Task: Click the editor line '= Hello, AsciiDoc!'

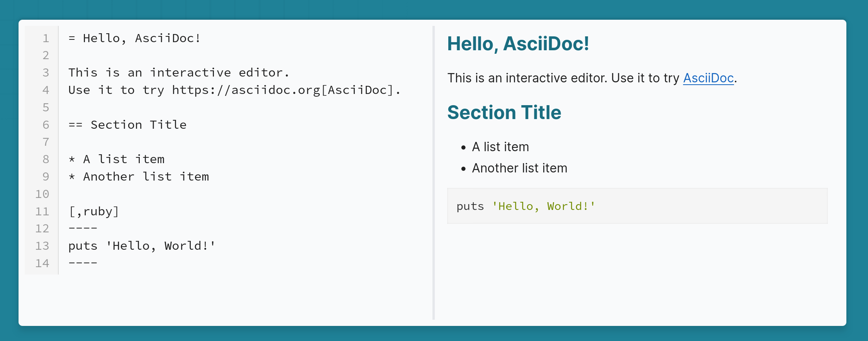Action: point(134,38)
